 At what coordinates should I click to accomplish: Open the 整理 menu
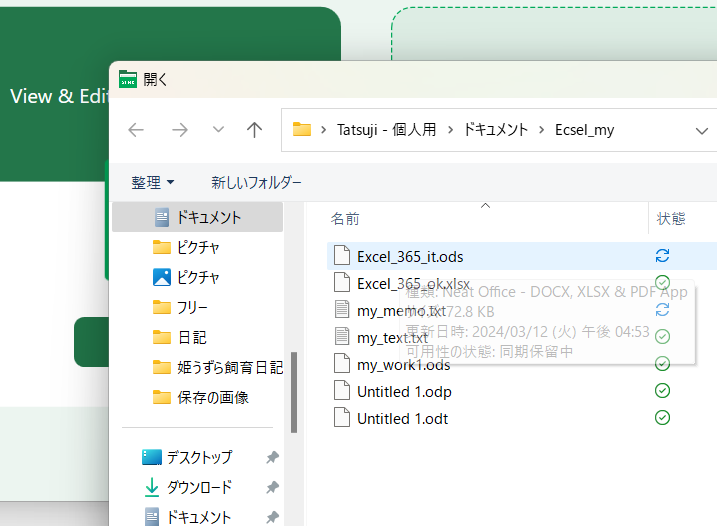[x=153, y=182]
